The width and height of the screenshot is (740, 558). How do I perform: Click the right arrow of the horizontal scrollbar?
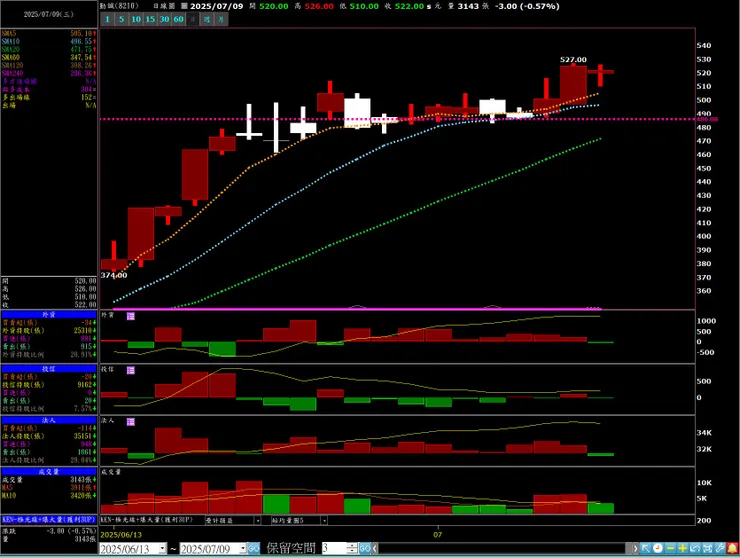(635, 549)
